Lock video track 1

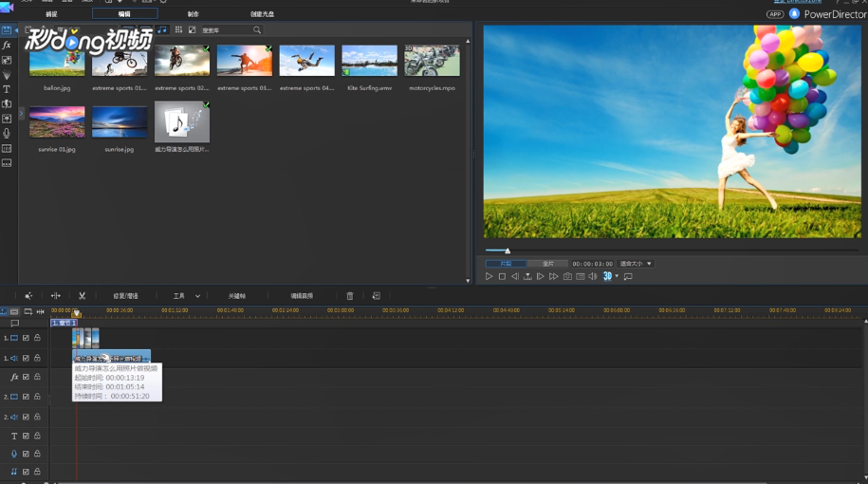point(37,338)
